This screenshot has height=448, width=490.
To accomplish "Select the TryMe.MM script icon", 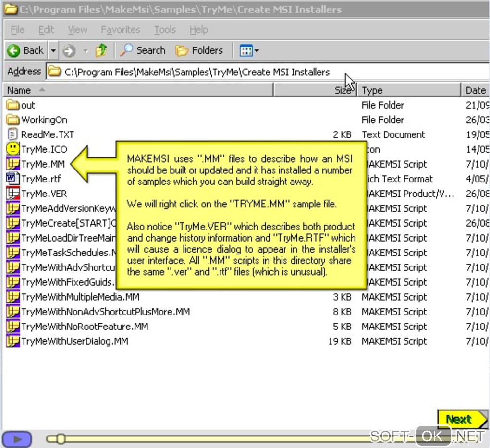I will pos(13,164).
